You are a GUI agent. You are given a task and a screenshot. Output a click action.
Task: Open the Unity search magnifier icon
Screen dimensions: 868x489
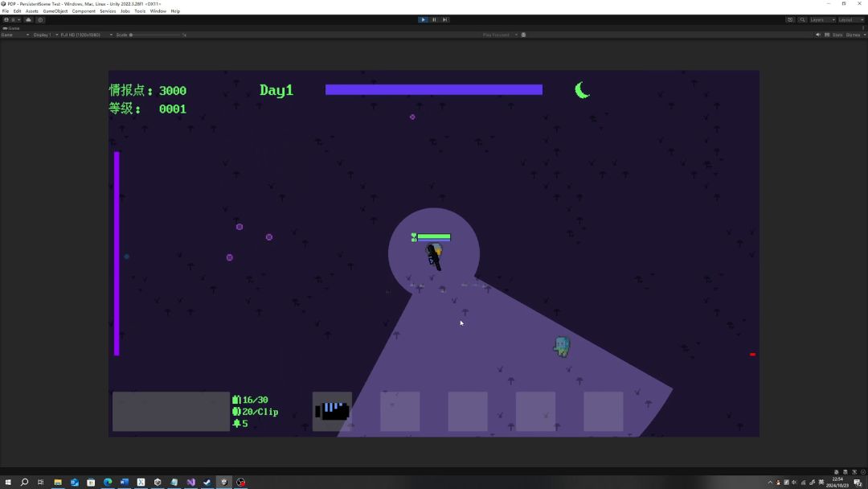pos(802,19)
